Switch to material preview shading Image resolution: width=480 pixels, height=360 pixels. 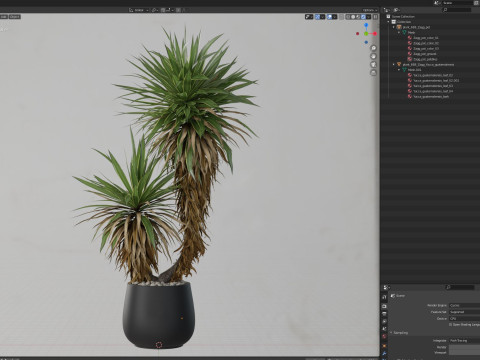(x=358, y=17)
